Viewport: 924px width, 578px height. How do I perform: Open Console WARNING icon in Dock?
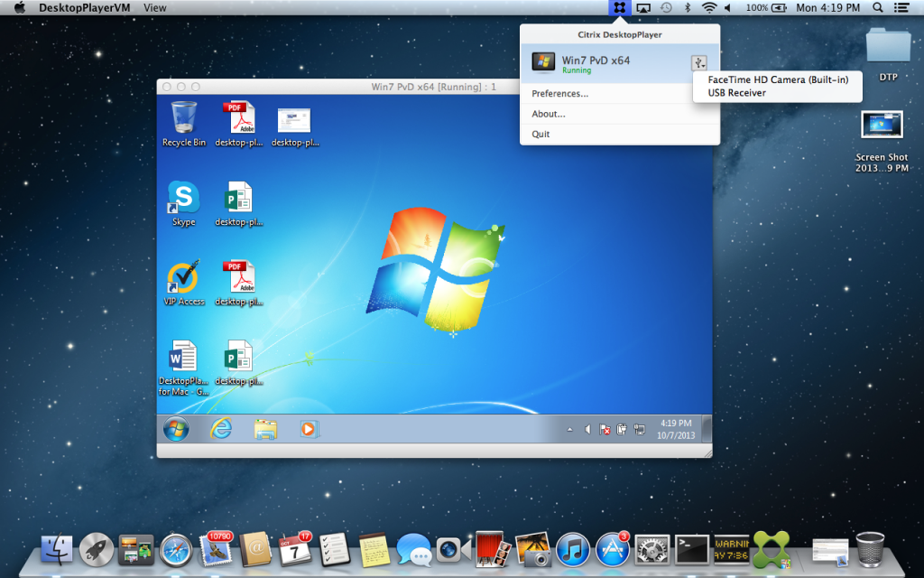731,550
